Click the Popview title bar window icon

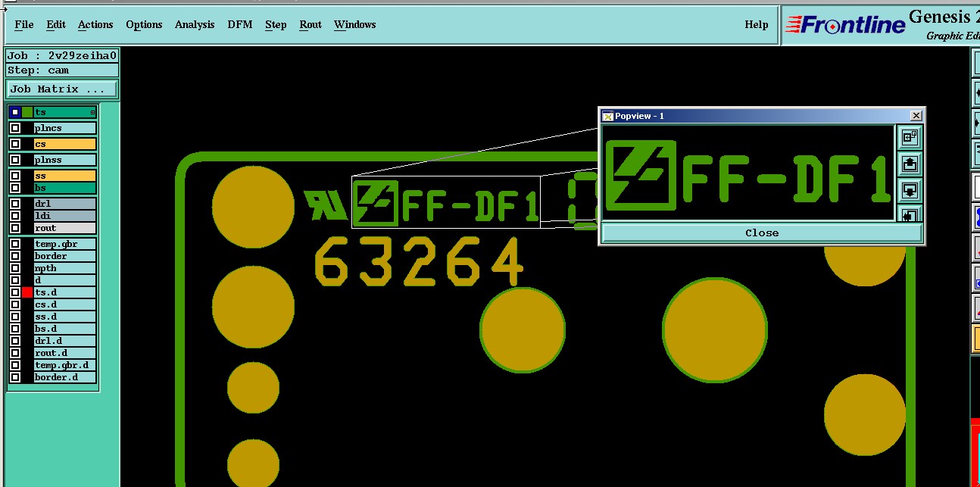[x=607, y=116]
